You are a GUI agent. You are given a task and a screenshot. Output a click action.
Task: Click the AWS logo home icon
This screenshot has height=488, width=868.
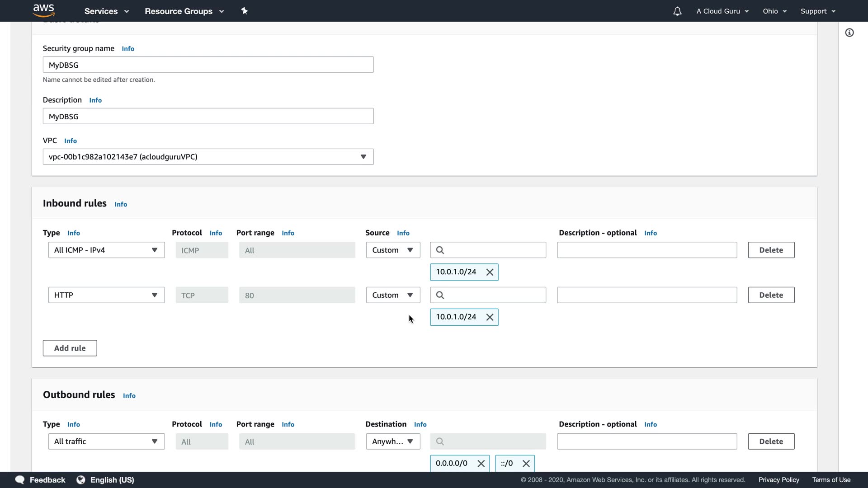point(43,10)
